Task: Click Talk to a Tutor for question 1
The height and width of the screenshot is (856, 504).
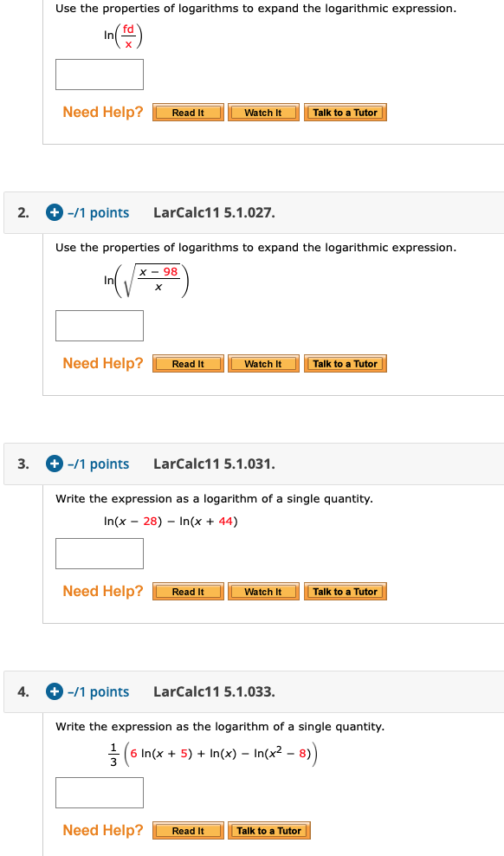Action: [x=346, y=112]
